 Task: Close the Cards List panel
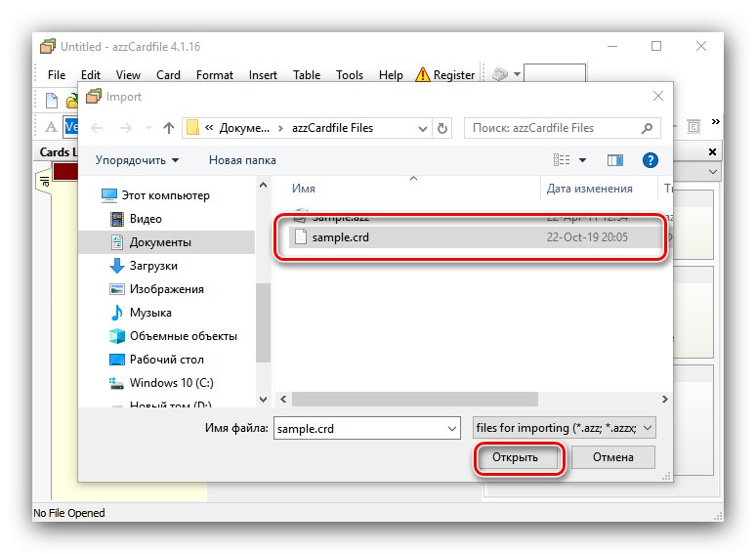[x=712, y=151]
